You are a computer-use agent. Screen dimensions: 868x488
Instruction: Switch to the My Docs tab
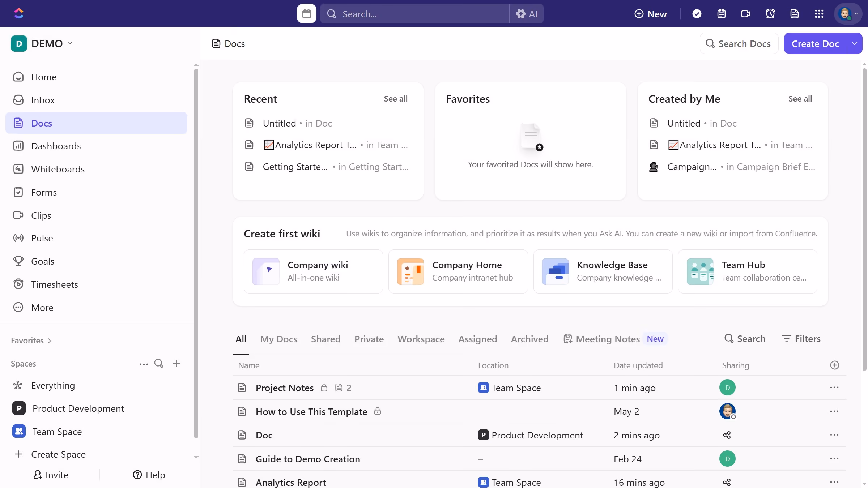(279, 339)
